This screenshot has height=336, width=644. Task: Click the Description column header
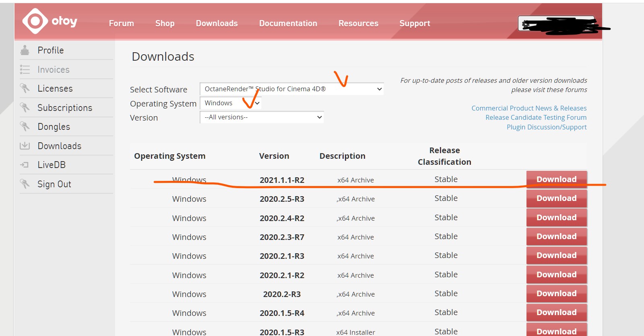[x=343, y=156]
